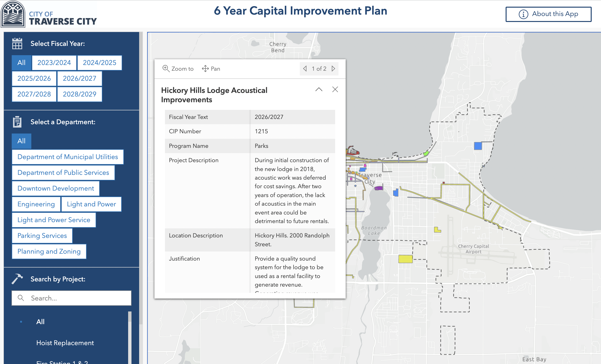Click the calendar icon beside Select Fiscal Year
This screenshot has height=364, width=601.
tap(17, 43)
